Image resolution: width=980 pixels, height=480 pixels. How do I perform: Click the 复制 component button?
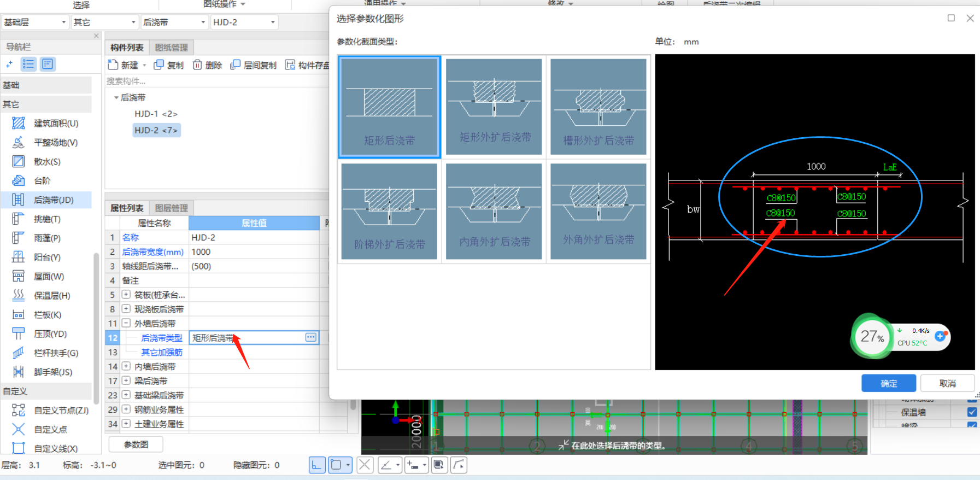tap(169, 65)
